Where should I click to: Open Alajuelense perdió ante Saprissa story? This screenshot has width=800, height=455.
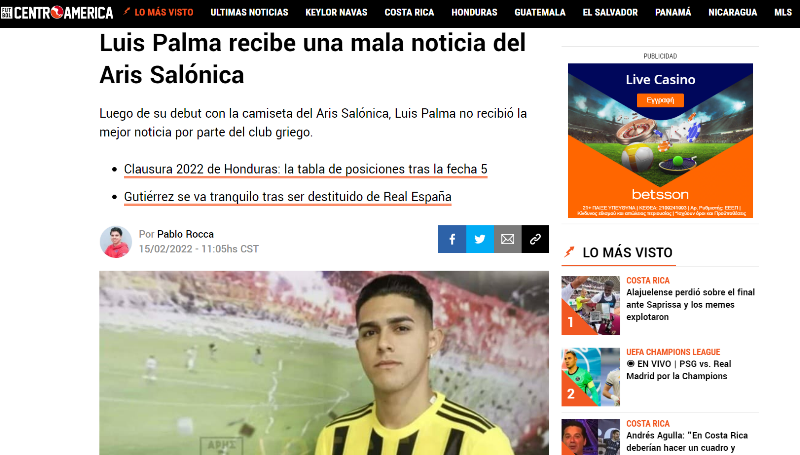tap(690, 305)
